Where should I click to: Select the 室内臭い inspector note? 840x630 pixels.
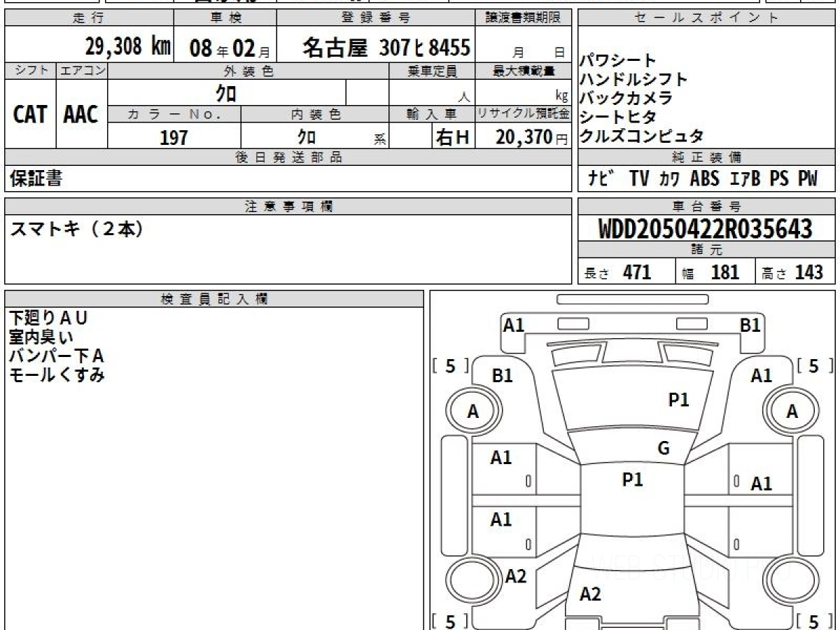(41, 337)
